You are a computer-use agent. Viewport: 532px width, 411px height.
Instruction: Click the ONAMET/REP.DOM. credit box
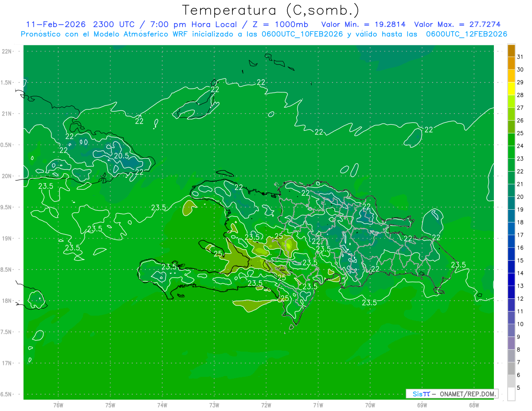coord(452,394)
